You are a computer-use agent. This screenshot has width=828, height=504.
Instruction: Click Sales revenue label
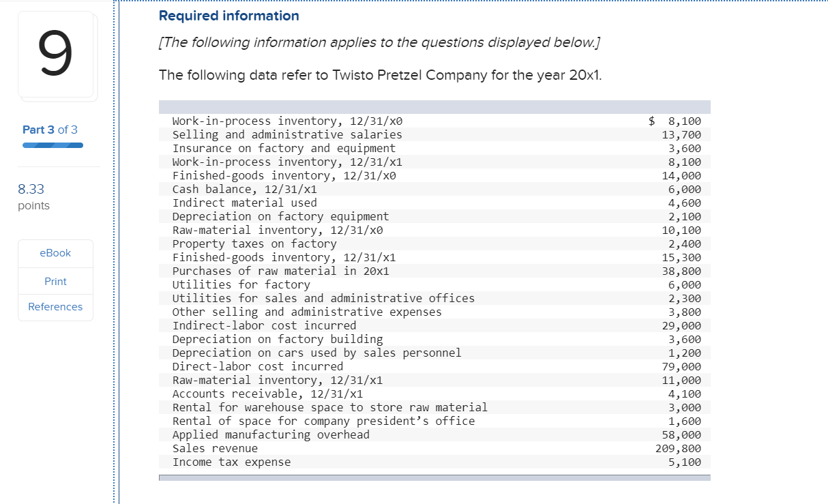pos(215,448)
